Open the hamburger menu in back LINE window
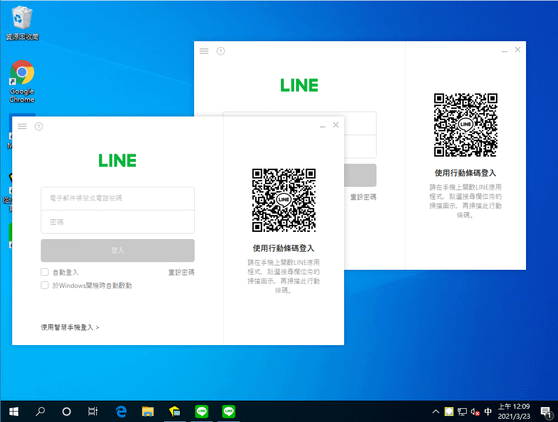558x422 pixels. pyautogui.click(x=204, y=51)
